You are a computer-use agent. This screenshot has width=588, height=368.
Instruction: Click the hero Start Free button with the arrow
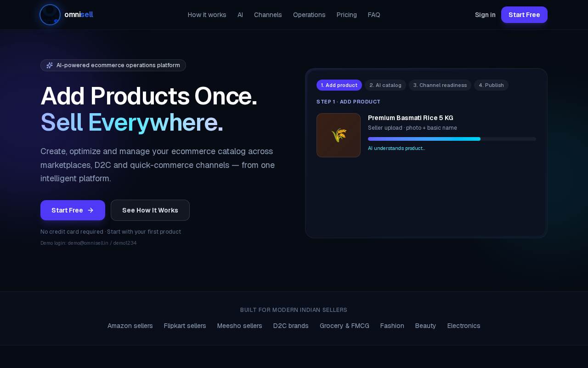(x=73, y=210)
